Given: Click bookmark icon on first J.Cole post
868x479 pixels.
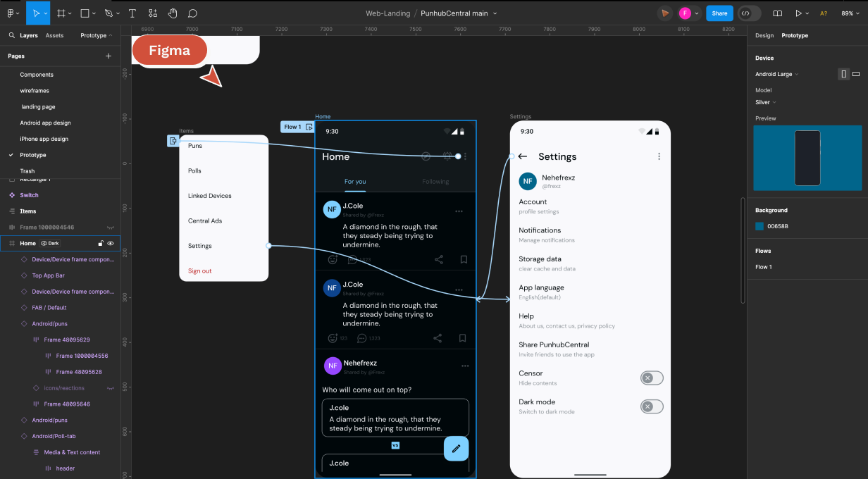Looking at the screenshot, I should (464, 259).
